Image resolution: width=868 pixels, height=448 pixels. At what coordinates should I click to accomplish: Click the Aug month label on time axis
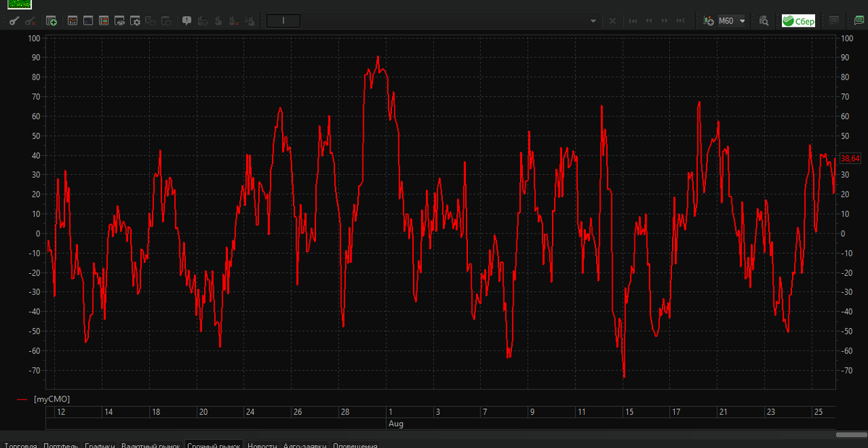point(396,423)
